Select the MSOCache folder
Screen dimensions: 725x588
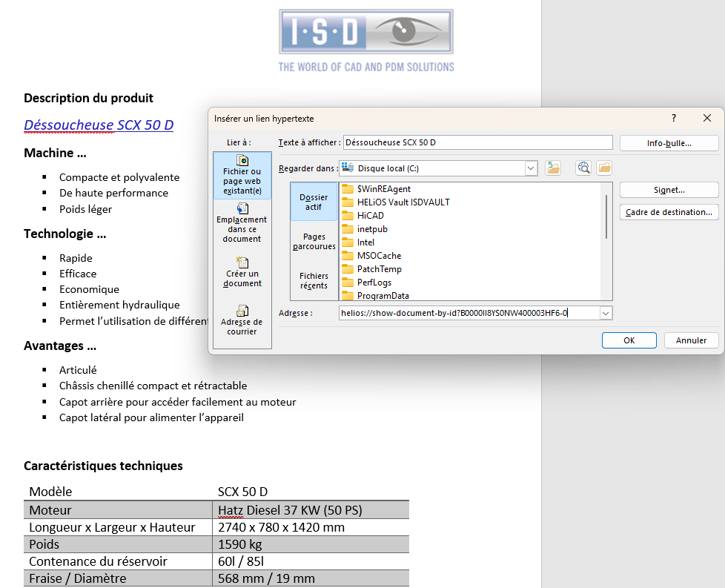pos(371,256)
